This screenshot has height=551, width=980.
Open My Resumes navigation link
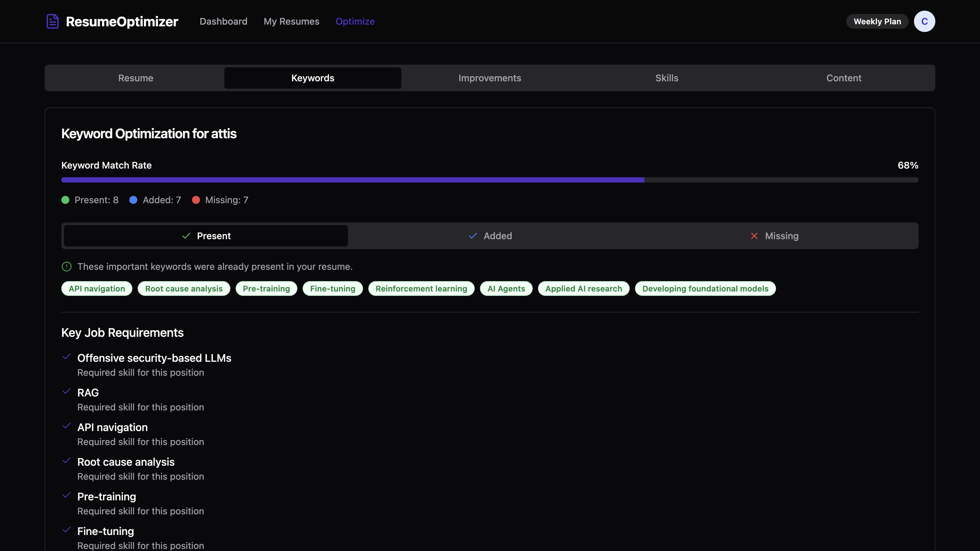pos(291,21)
